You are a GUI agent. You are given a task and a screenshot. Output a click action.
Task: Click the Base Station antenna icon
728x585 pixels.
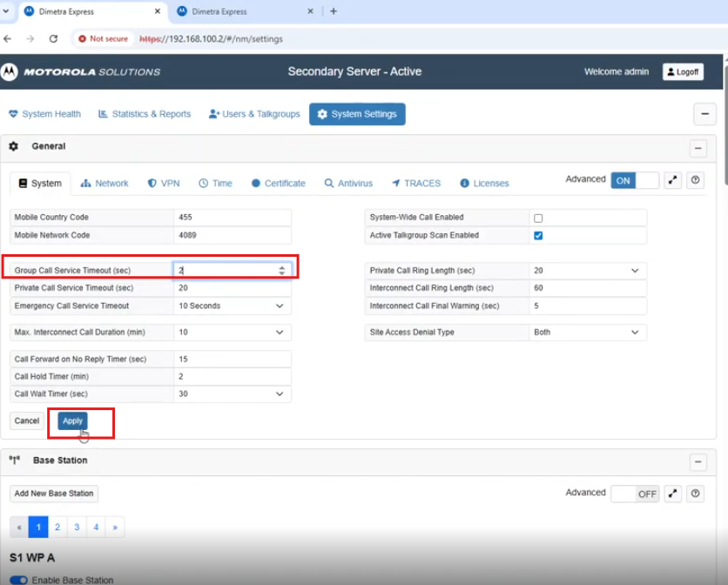15,461
